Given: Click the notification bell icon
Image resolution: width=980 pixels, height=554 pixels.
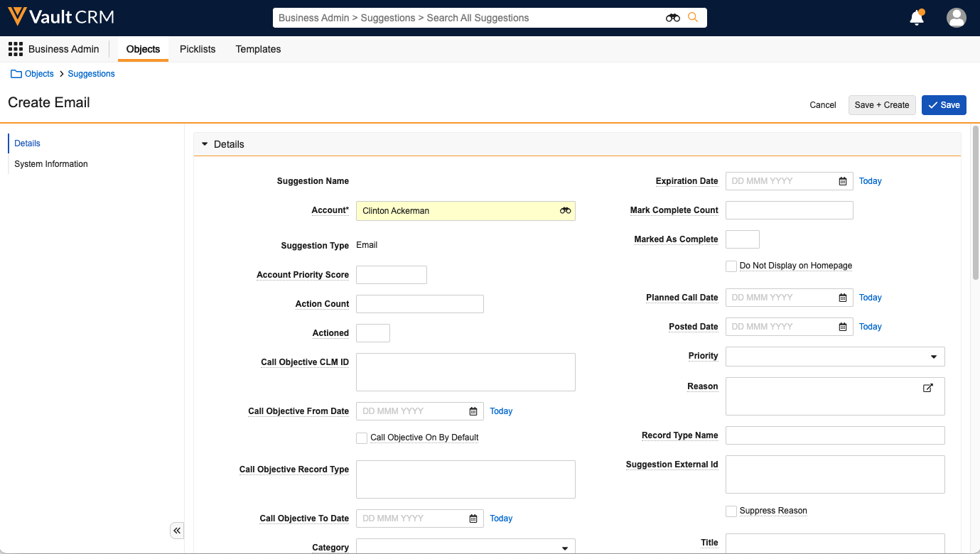Looking at the screenshot, I should point(917,18).
